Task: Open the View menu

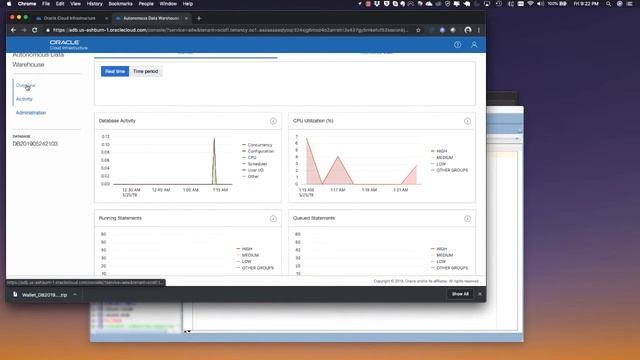Action: point(76,4)
